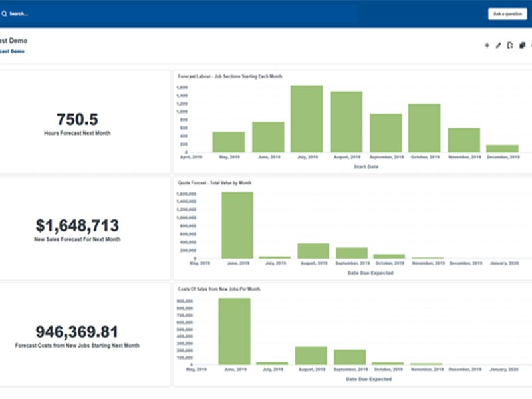The width and height of the screenshot is (532, 399).
Task: Click the plus icon to add a card
Action: (x=487, y=46)
